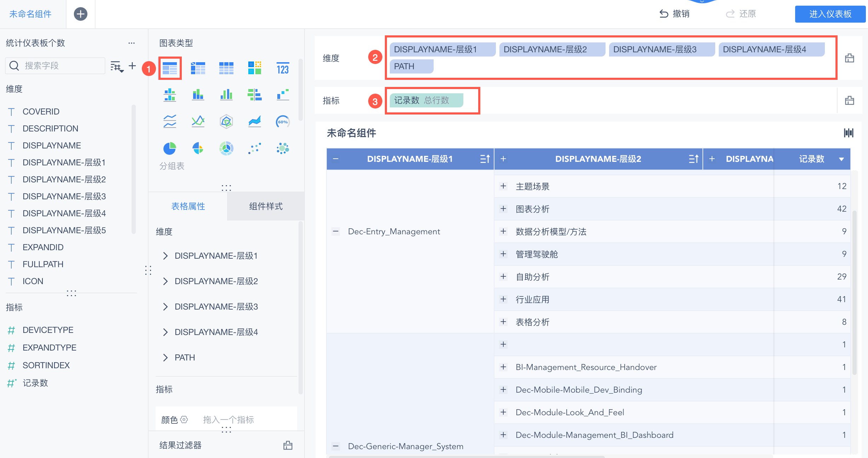Expand DISPLAYNAME-层级1 dimension properties
868x458 pixels.
[165, 256]
